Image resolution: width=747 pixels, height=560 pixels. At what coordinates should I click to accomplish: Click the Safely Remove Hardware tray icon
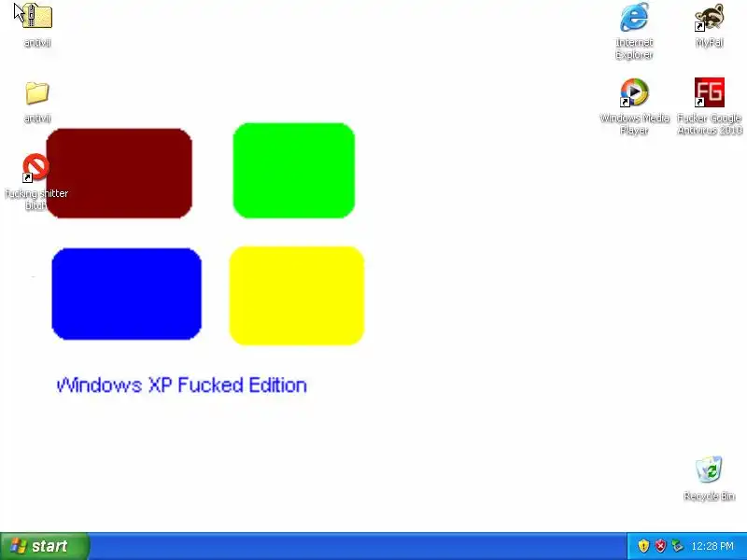677,546
